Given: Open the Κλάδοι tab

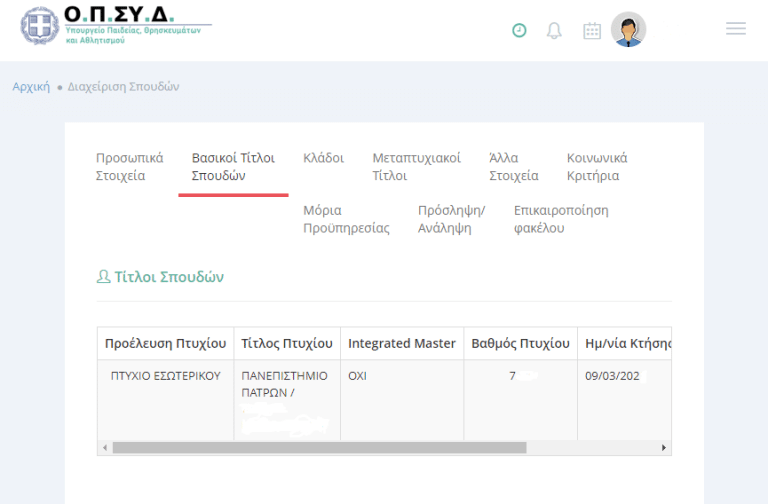Looking at the screenshot, I should click(x=323, y=158).
